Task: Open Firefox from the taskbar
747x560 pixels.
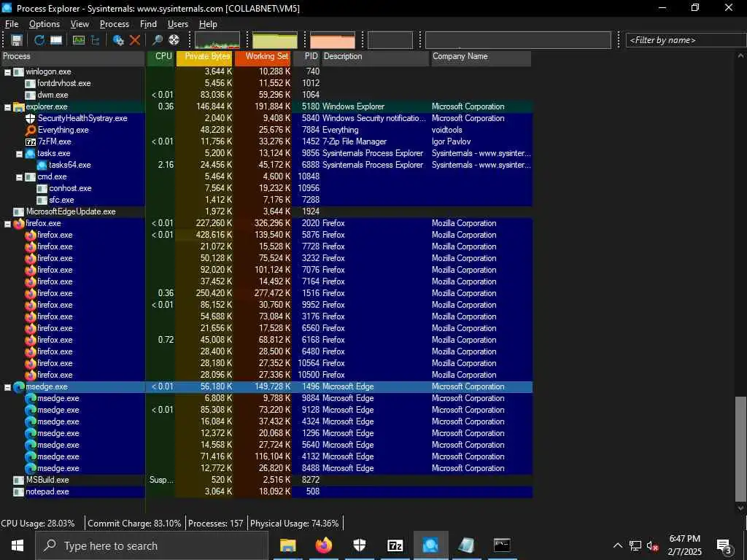Action: [323, 545]
